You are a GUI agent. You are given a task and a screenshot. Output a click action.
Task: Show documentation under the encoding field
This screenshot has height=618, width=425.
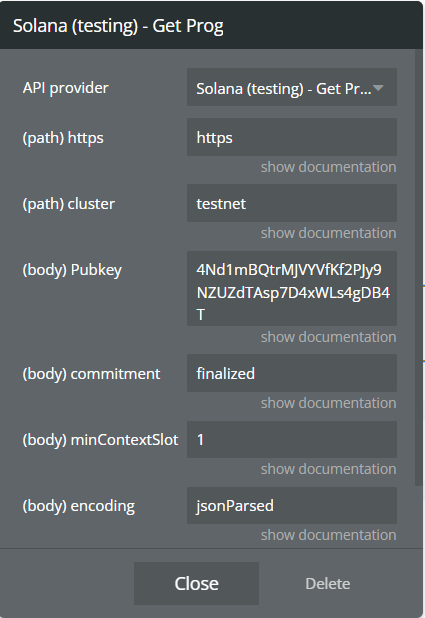coord(328,535)
